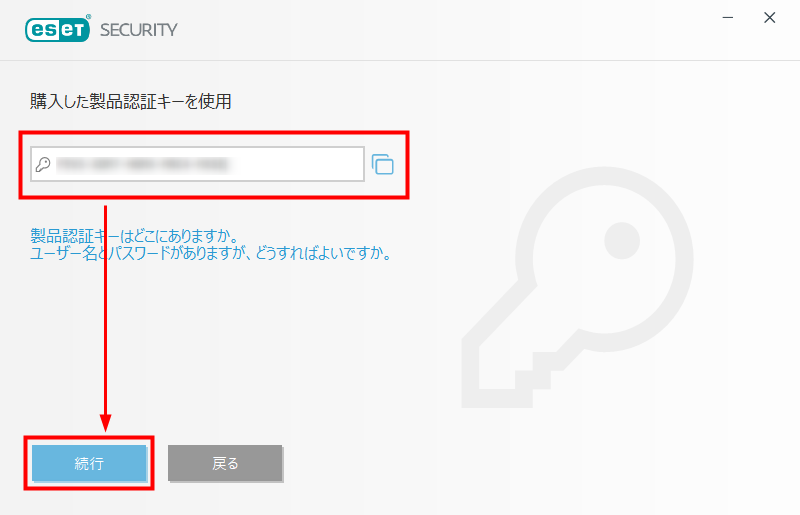The width and height of the screenshot is (800, 515).
Task: Open link 製品認証キーはどこにありますか。
Action: [x=135, y=236]
